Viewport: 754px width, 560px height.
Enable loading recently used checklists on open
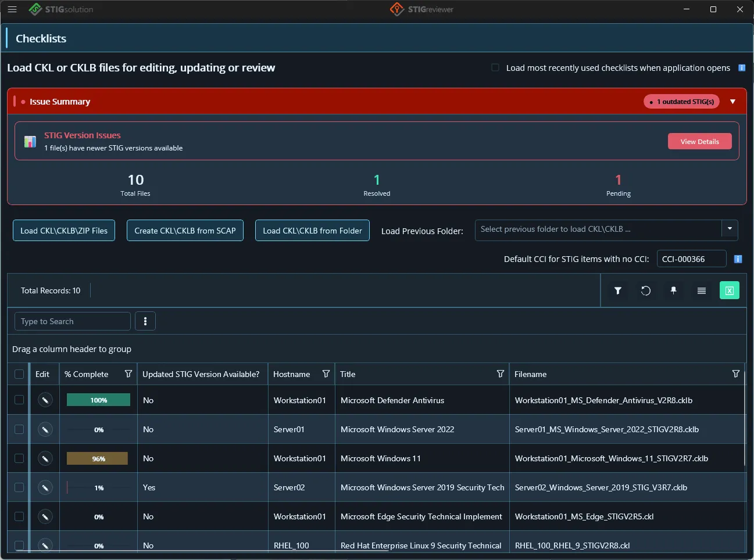pos(495,67)
